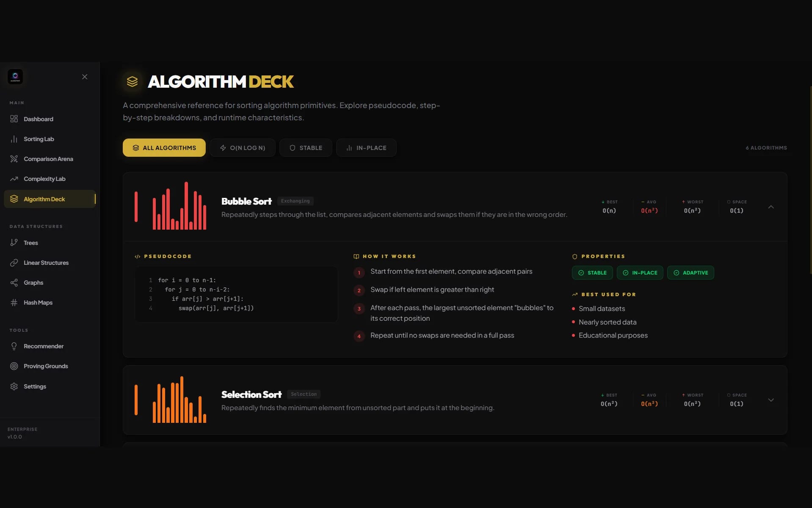Launch the Recommender tool

[x=50, y=346]
